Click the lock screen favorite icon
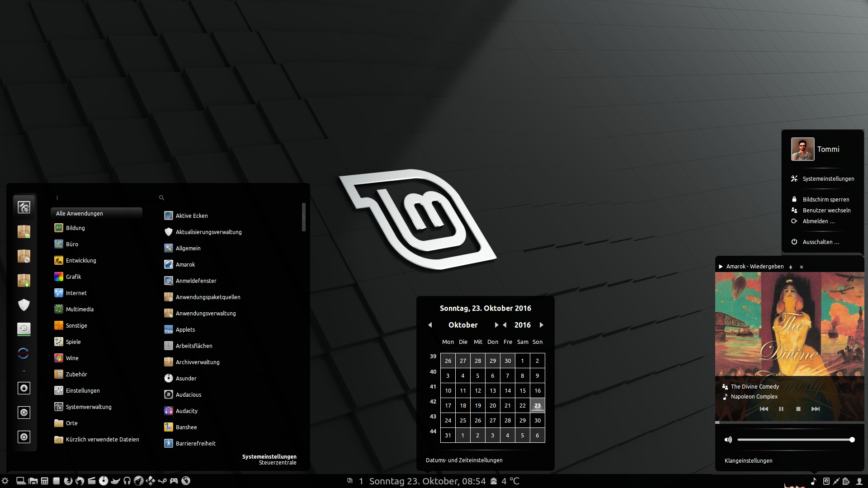Screen dimensions: 868x488 (x=24, y=388)
